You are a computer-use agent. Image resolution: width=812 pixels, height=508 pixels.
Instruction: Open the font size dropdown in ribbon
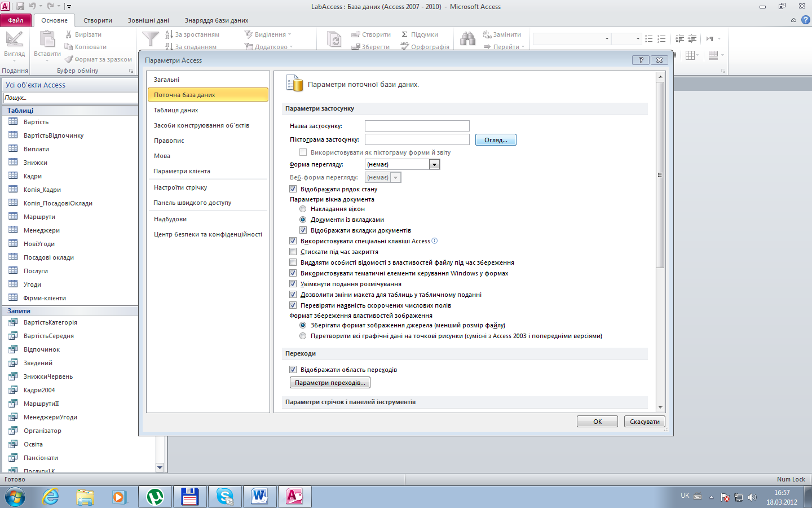(x=638, y=39)
